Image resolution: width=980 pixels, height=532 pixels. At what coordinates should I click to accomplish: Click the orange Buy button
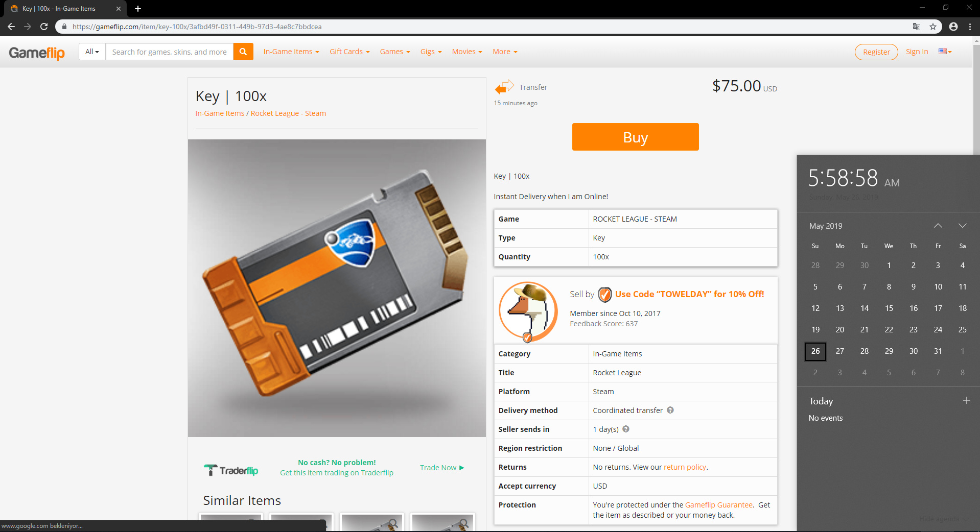(635, 137)
